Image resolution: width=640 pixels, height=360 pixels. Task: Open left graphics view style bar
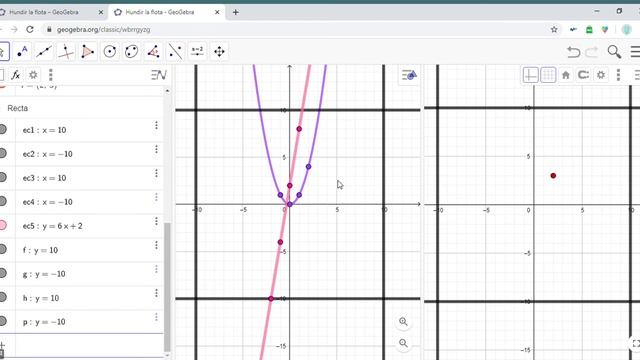coord(409,75)
